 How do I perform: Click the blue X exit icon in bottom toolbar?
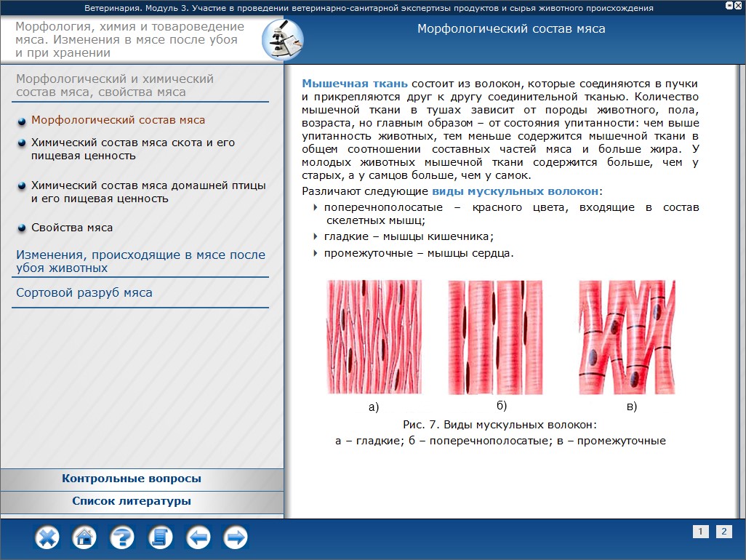pyautogui.click(x=47, y=538)
